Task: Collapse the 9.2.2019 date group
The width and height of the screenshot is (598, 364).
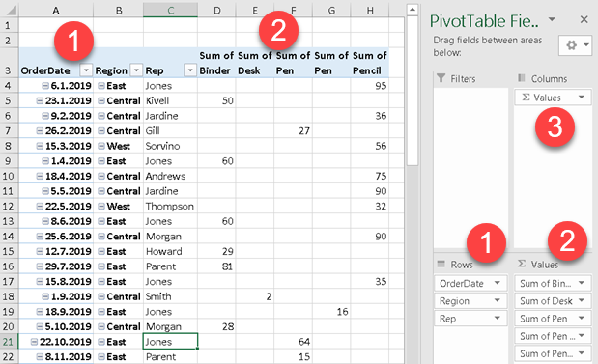Action: click(45, 116)
